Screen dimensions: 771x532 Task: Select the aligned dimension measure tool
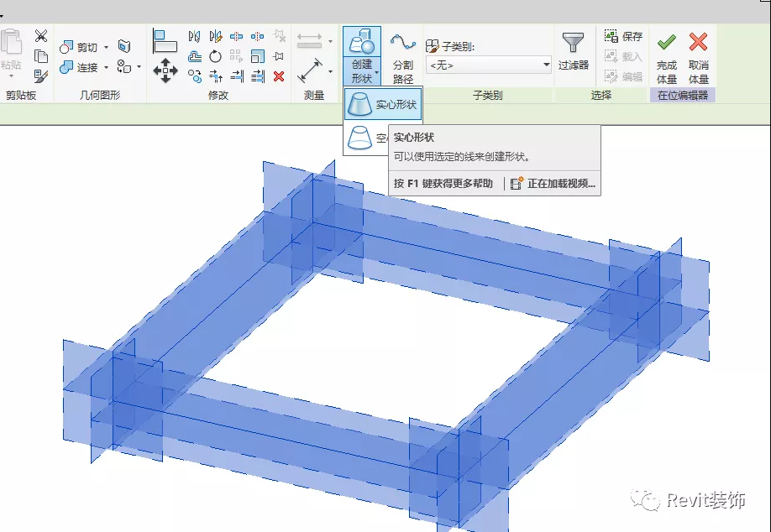tap(310, 69)
